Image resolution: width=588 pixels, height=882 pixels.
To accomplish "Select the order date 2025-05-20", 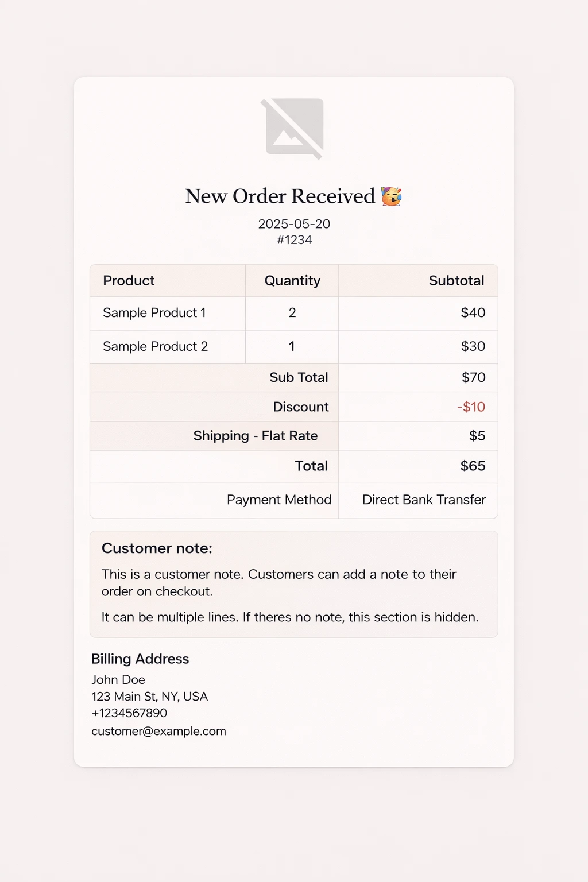I will 294,224.
